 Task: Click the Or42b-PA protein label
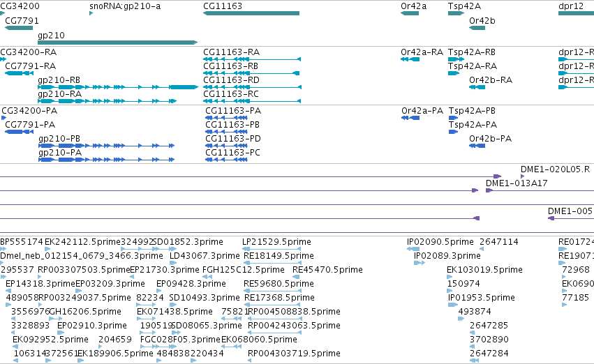coord(490,139)
